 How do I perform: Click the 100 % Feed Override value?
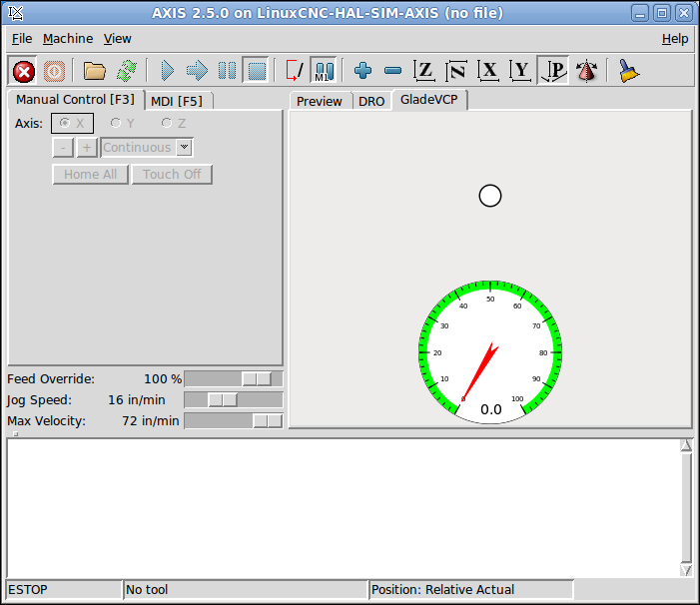point(163,379)
